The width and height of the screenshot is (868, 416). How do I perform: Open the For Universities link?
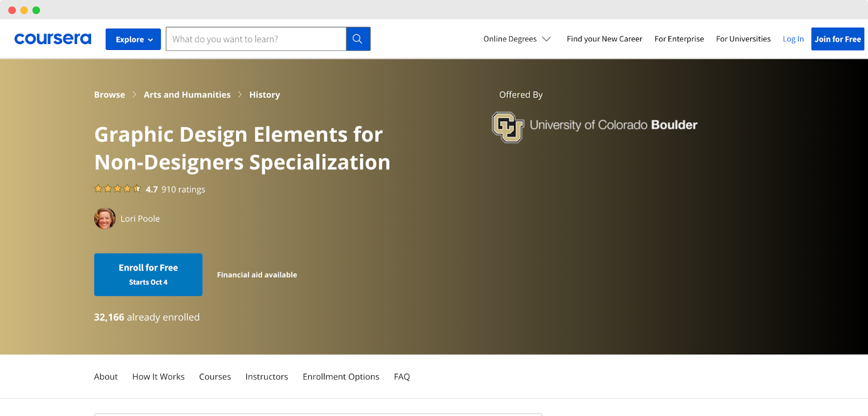[743, 39]
